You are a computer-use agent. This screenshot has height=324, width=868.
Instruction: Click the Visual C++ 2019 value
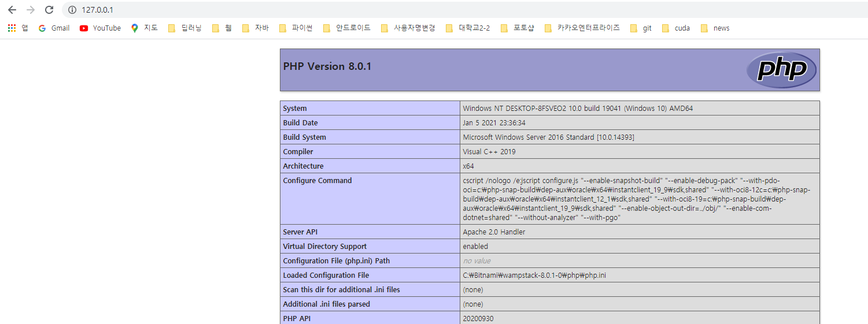tap(489, 152)
